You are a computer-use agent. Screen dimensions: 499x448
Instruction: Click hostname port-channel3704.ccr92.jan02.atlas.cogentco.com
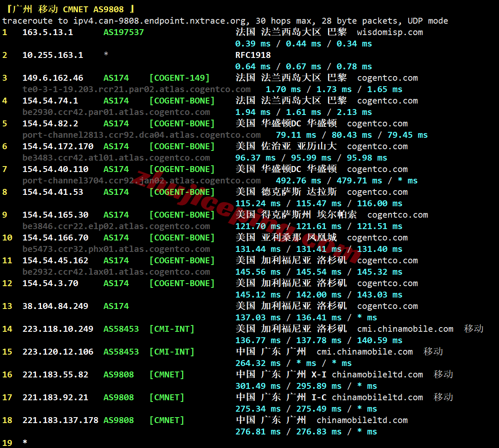pos(141,181)
